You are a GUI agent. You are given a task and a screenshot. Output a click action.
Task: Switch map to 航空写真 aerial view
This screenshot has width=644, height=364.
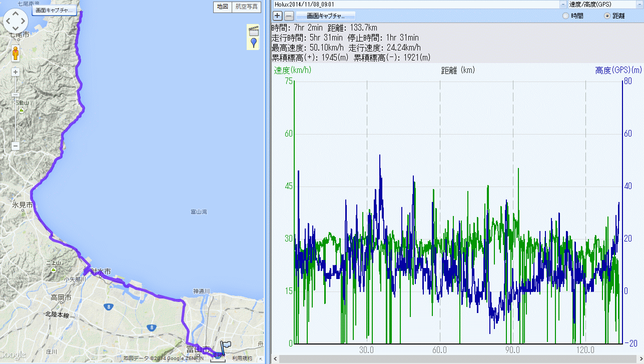click(x=247, y=6)
